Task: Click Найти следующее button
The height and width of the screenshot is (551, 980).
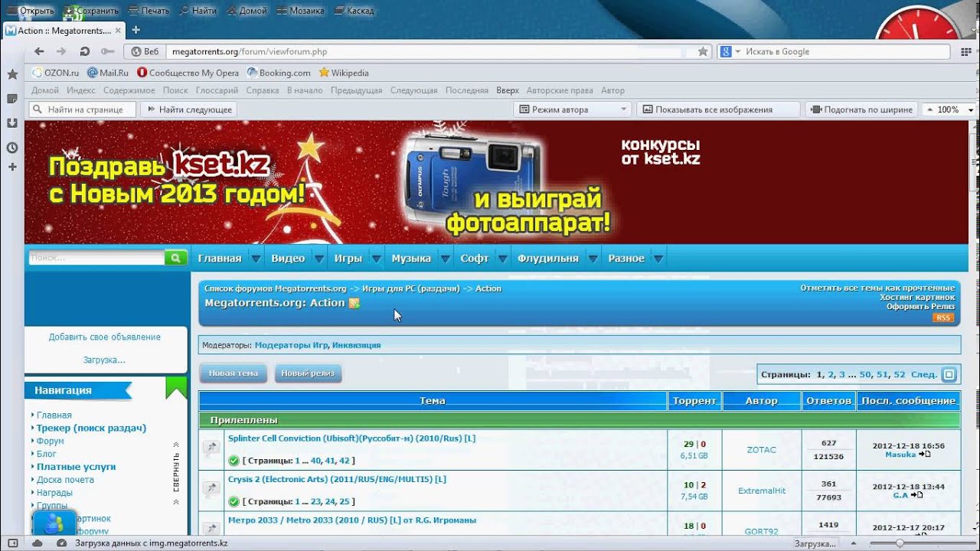Action: coord(189,109)
